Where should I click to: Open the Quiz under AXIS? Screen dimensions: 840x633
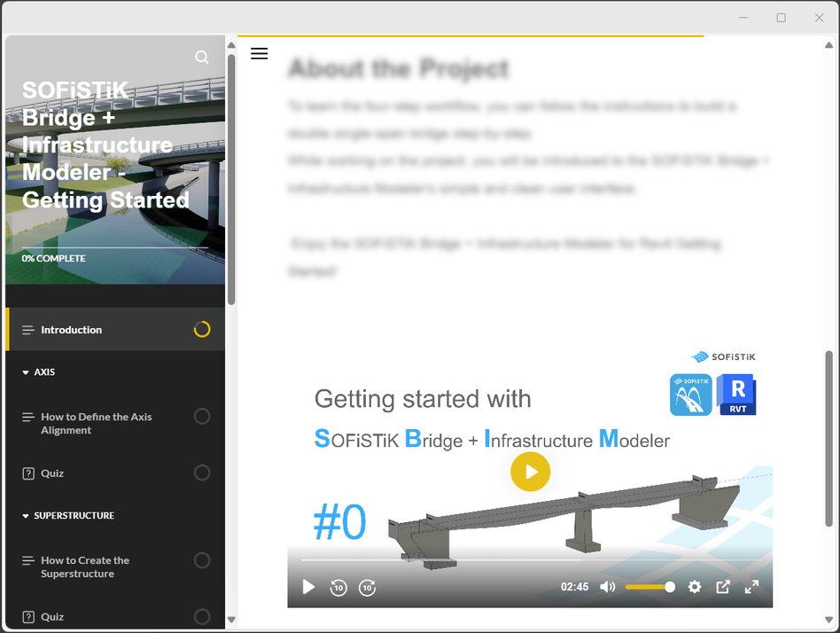coord(115,473)
